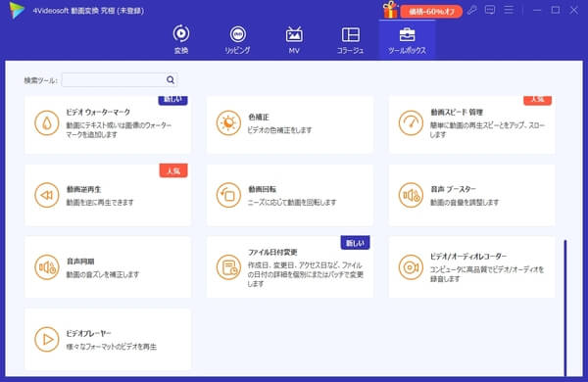Switch to the リッピング tab
Image resolution: width=588 pixels, height=382 pixels.
point(237,39)
